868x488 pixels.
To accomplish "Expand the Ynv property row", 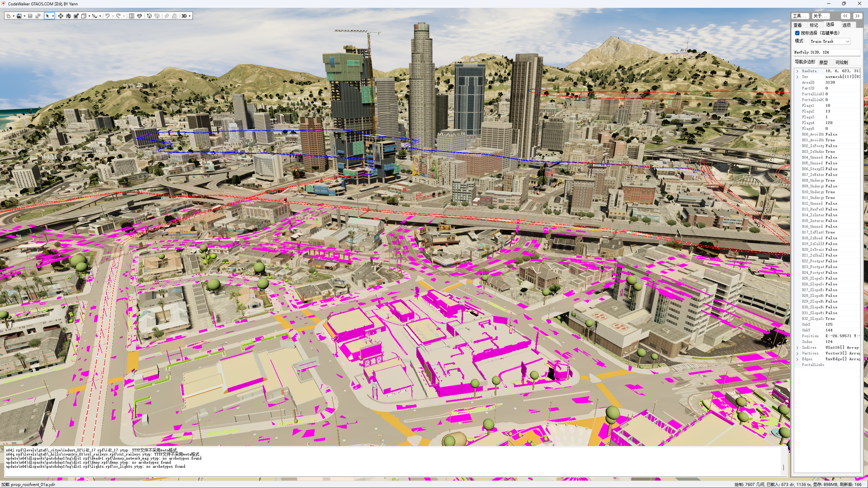I will pyautogui.click(x=797, y=77).
